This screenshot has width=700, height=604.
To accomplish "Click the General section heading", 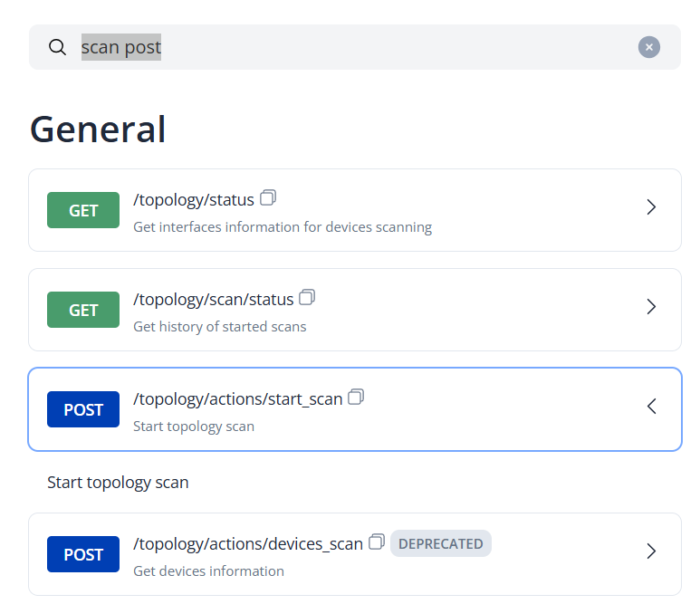I will (x=98, y=129).
